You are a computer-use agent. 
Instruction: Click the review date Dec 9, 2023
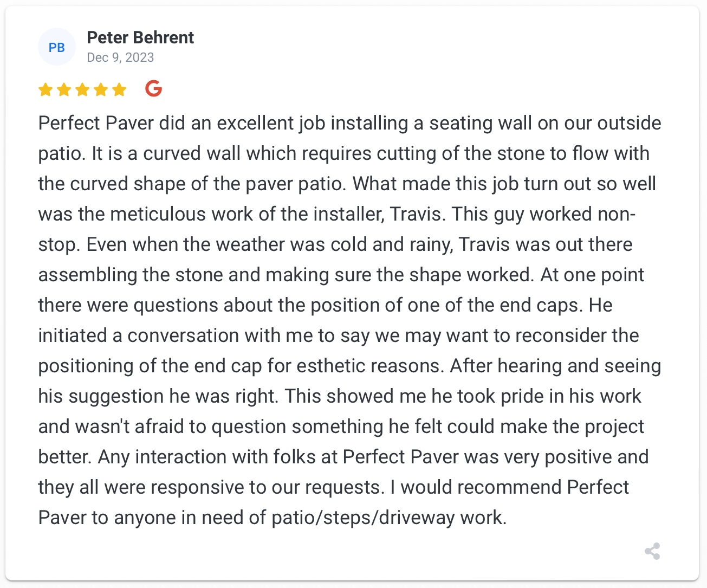pyautogui.click(x=120, y=57)
